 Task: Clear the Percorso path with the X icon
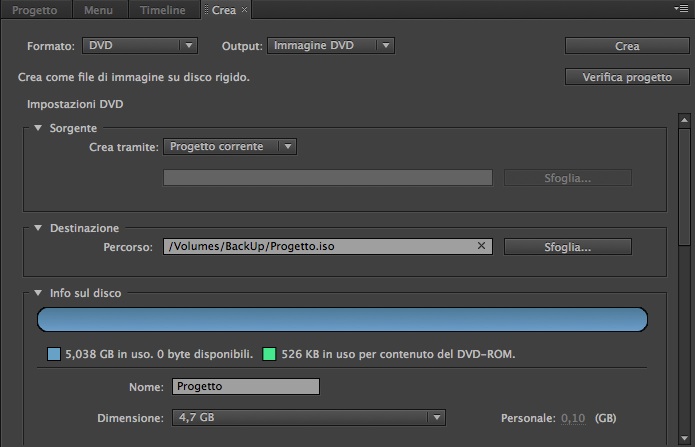[x=481, y=246]
